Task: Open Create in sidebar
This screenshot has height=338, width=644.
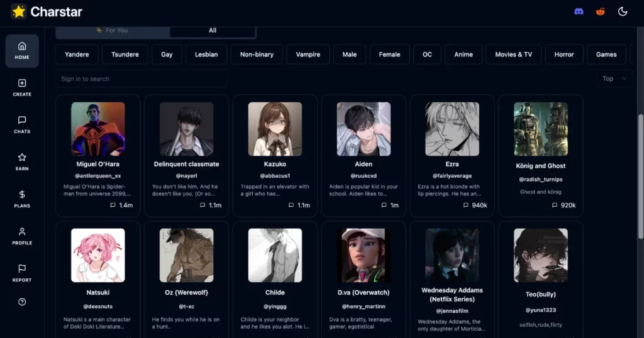Action: pyautogui.click(x=22, y=88)
